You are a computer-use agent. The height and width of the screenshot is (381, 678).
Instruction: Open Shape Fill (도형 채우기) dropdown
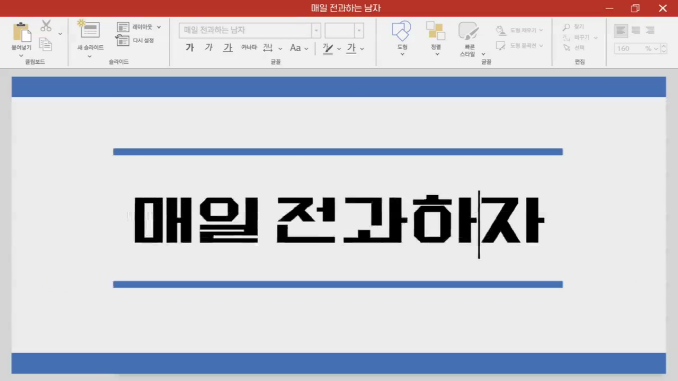[x=519, y=30]
